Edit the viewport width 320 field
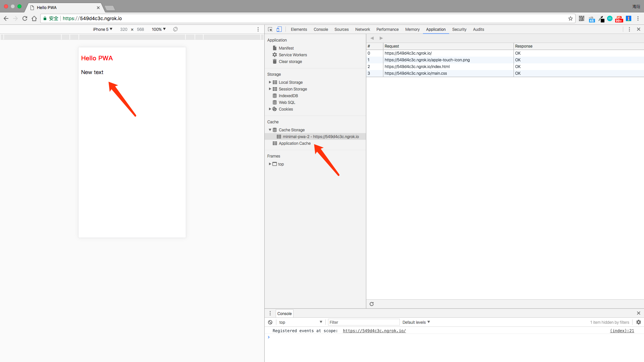 click(124, 29)
